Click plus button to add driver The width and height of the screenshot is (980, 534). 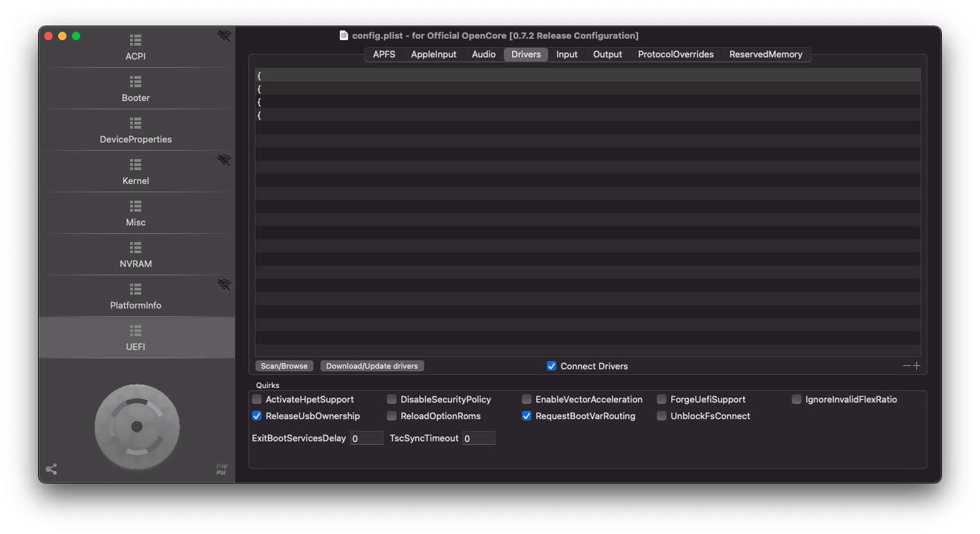click(x=917, y=366)
